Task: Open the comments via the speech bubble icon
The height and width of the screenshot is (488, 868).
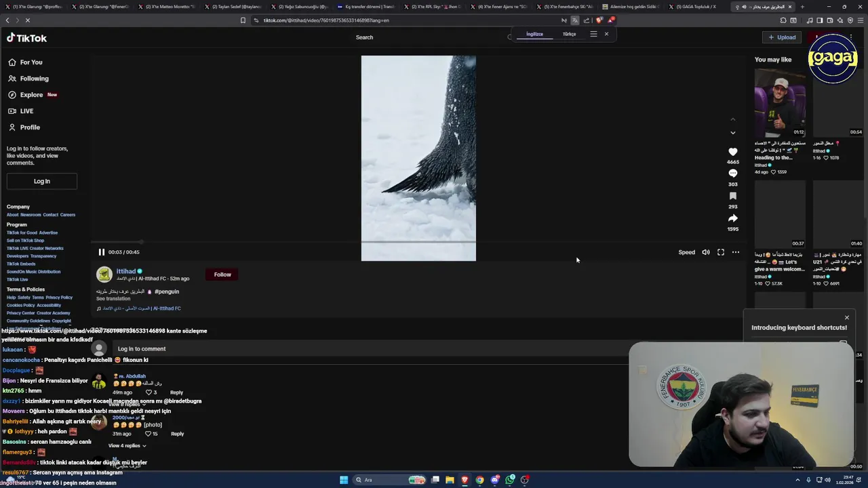Action: coord(732,174)
